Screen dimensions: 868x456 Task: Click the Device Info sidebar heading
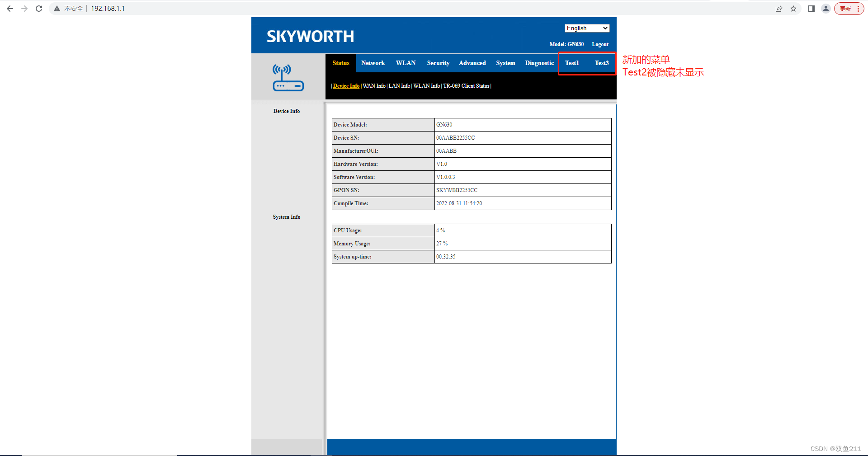pos(287,111)
